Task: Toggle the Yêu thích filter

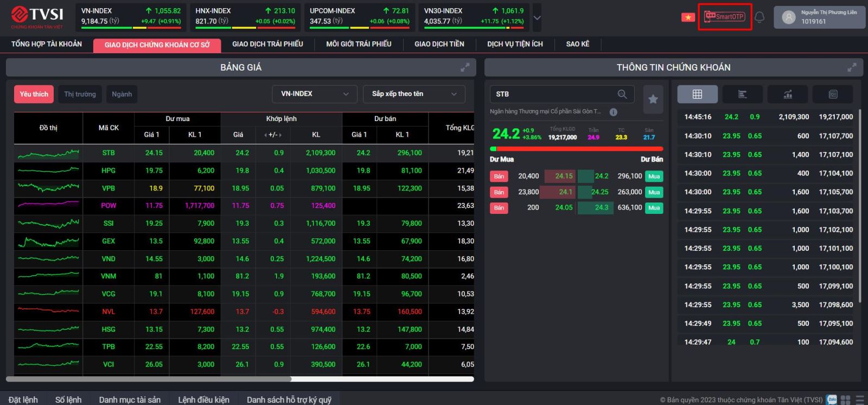Action: pos(34,94)
